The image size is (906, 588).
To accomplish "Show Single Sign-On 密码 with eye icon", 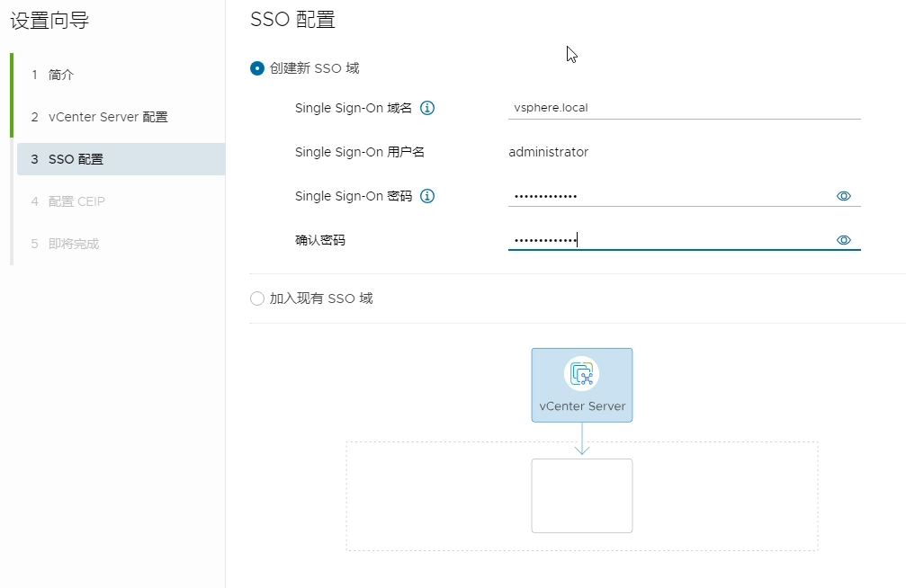I will pos(844,196).
